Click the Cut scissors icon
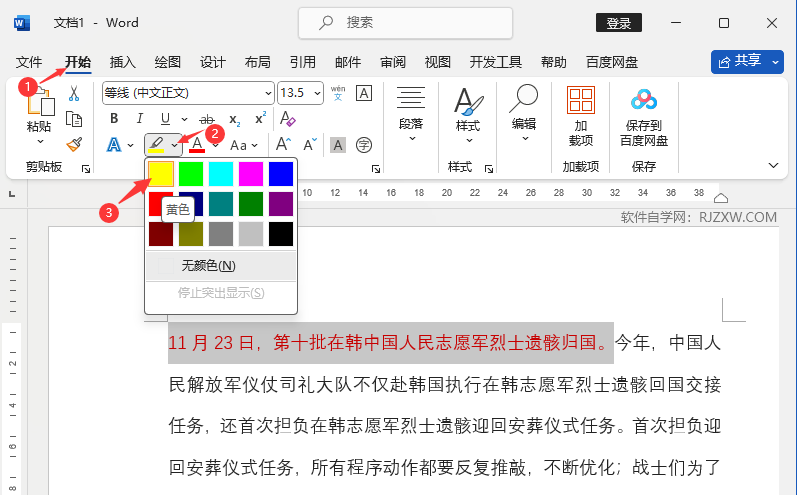The image size is (797, 495). point(74,93)
